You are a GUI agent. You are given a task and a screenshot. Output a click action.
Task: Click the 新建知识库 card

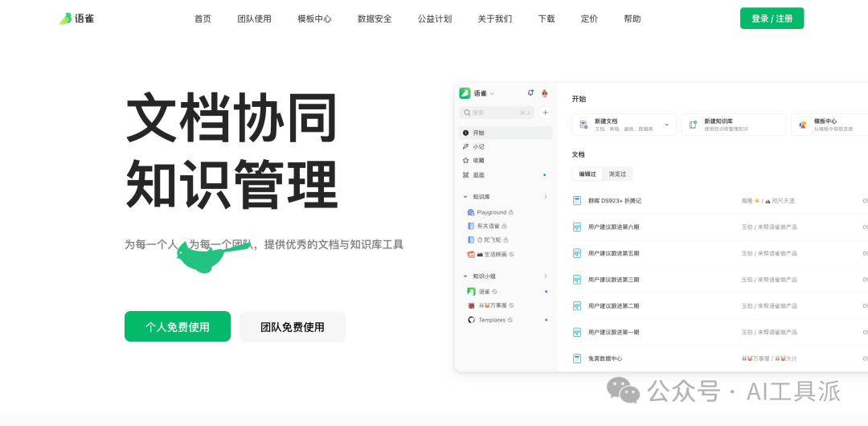(734, 125)
